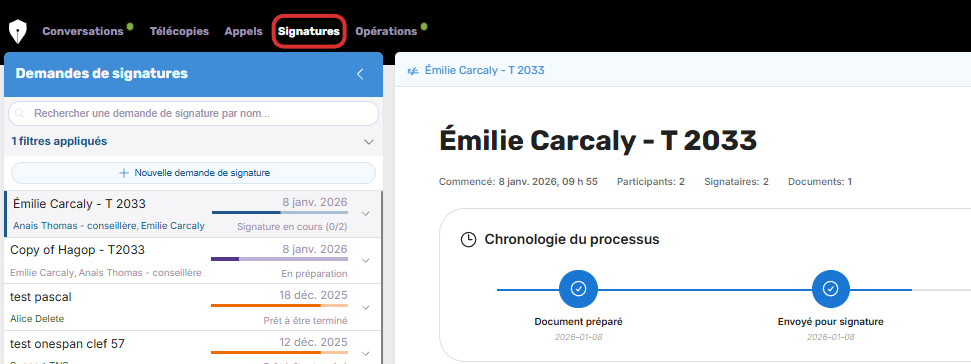Click 'Signature en cours (0/2)' status

pyautogui.click(x=292, y=227)
